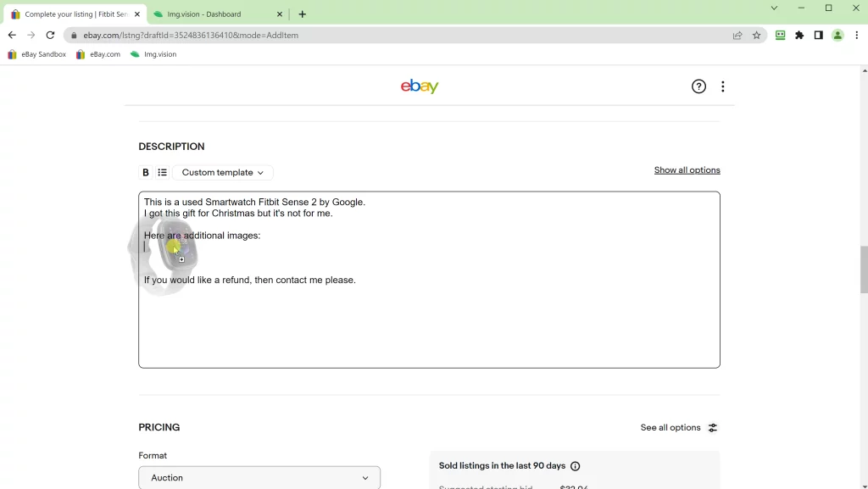View site security lock info
This screenshot has height=489, width=868.
(x=74, y=36)
